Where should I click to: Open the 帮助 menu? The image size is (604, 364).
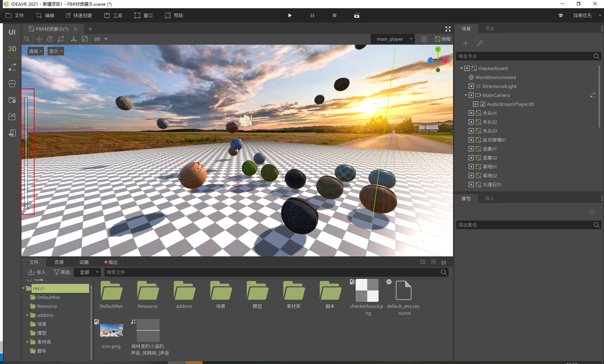[x=174, y=15]
